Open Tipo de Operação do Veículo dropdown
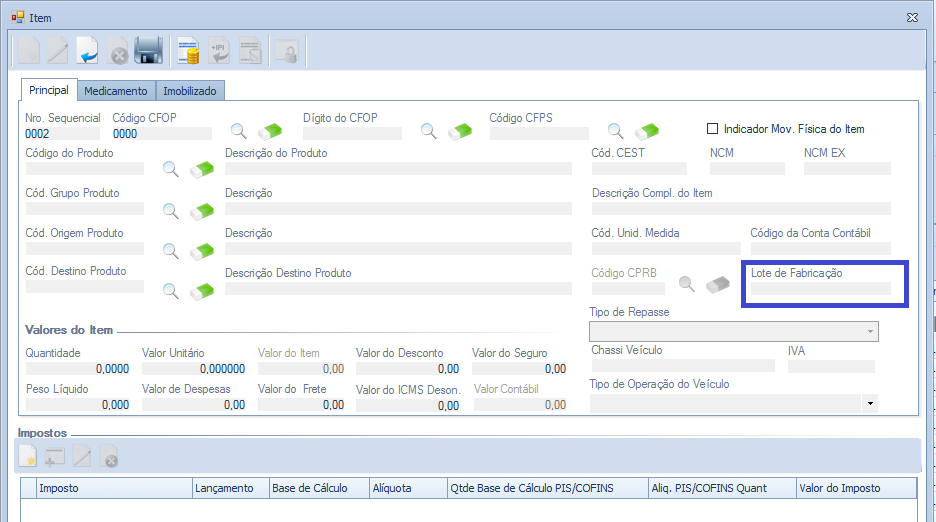 (x=870, y=404)
